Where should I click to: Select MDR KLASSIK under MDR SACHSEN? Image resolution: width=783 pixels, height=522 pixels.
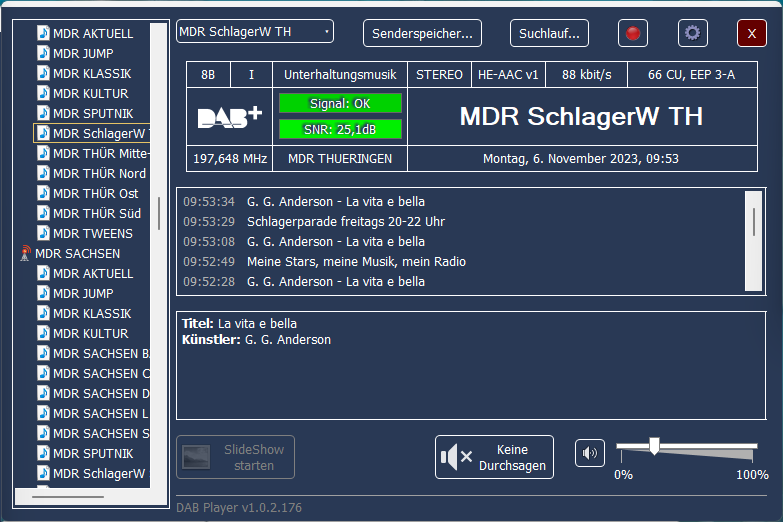pyautogui.click(x=91, y=314)
